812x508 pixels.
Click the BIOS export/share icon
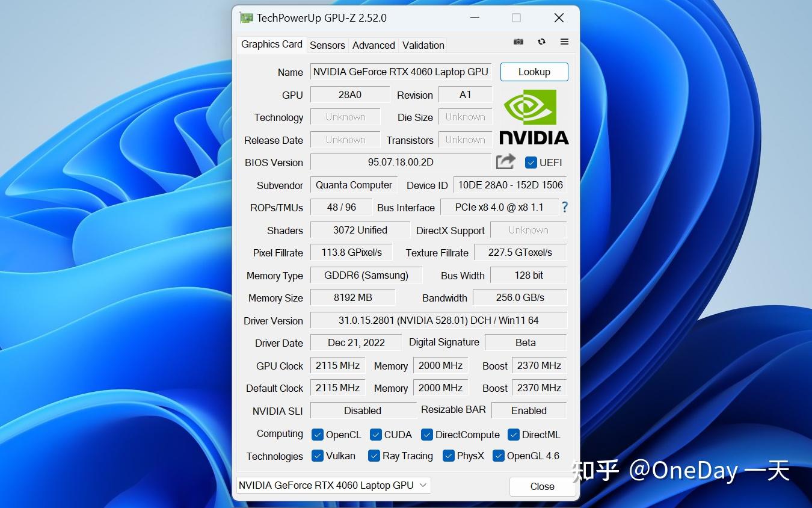(505, 161)
